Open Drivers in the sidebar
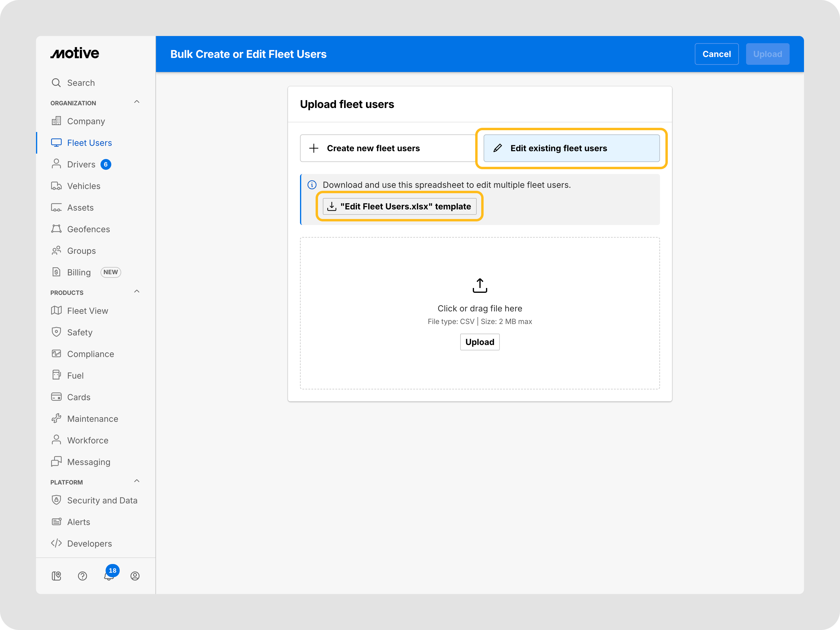840x630 pixels. point(81,164)
